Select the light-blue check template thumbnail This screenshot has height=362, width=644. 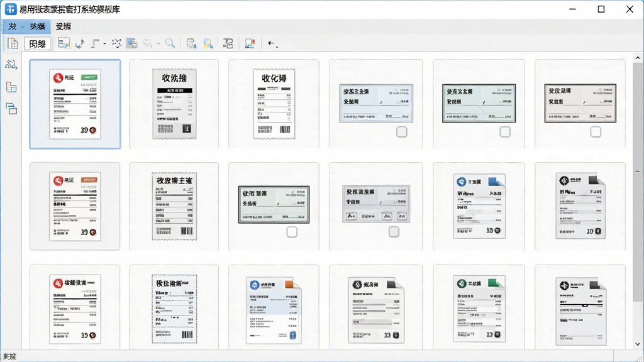coord(376,104)
